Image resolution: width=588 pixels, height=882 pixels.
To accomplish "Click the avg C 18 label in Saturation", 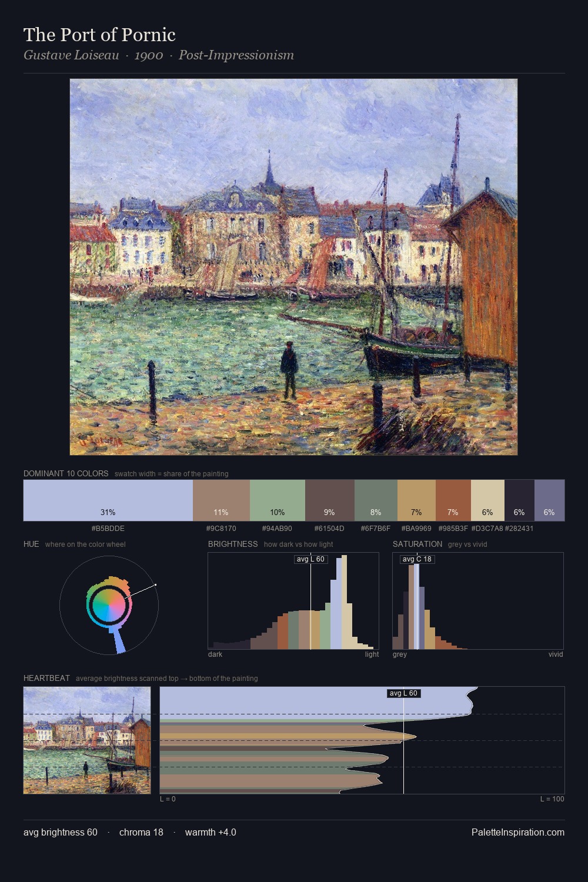I will click(417, 559).
